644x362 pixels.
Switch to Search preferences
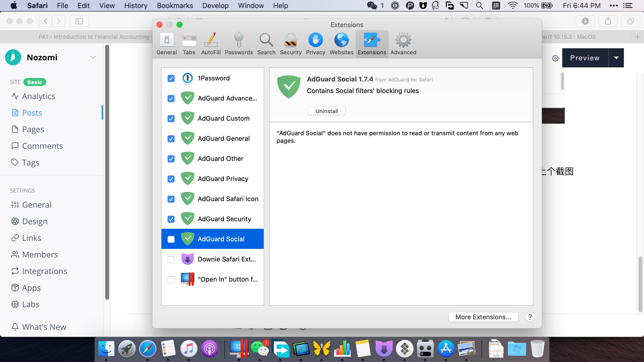tap(266, 44)
